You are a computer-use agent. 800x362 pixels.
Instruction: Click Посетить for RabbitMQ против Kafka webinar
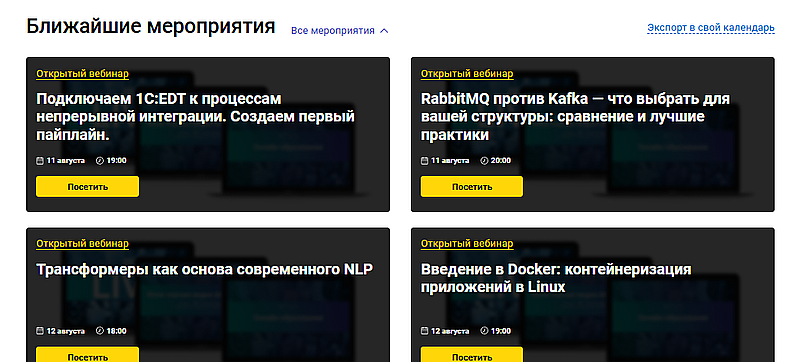[x=472, y=187]
